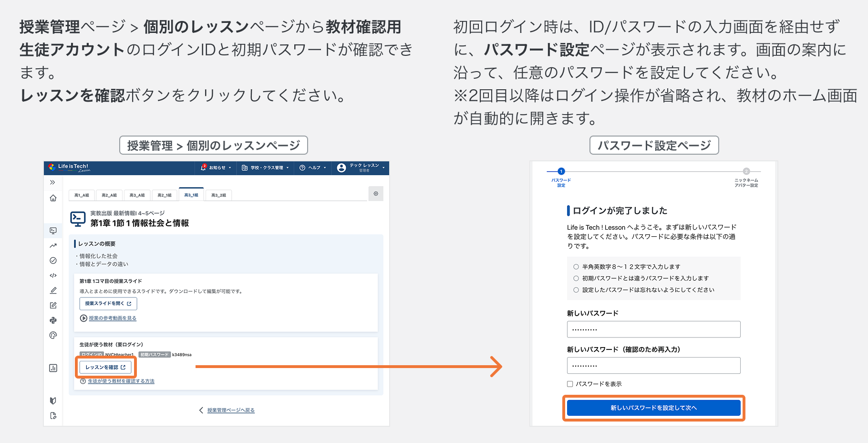Image resolution: width=868 pixels, height=443 pixels.
Task: Switch to the 高2_1組 tab
Action: (165, 195)
